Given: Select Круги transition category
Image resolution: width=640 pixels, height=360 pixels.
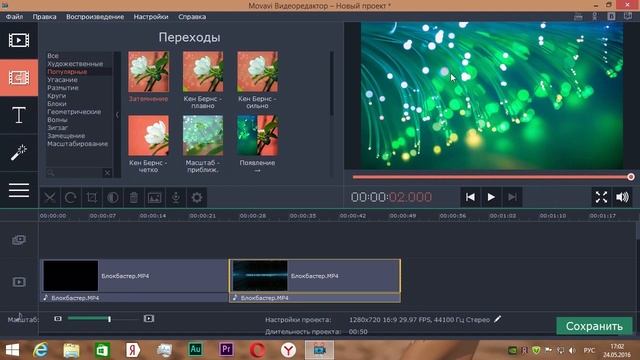Looking at the screenshot, I should click(56, 96).
